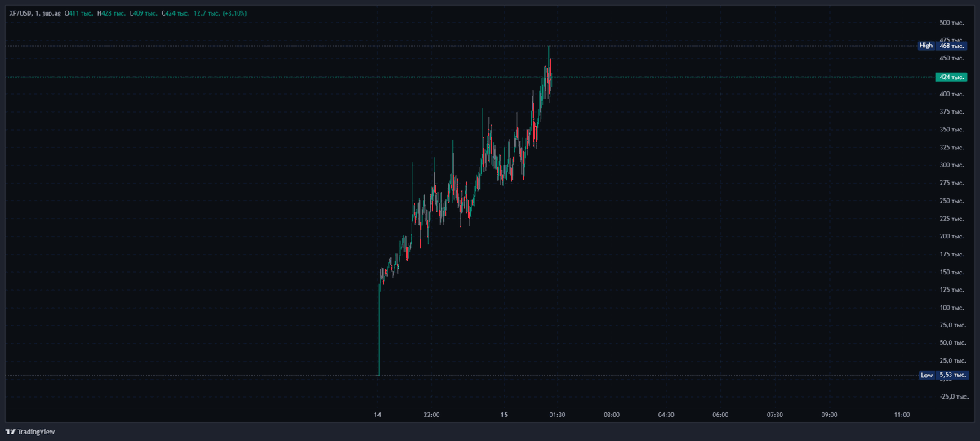Click the 175 тыс. price axis label
This screenshot has width=980, height=441.
click(x=952, y=255)
